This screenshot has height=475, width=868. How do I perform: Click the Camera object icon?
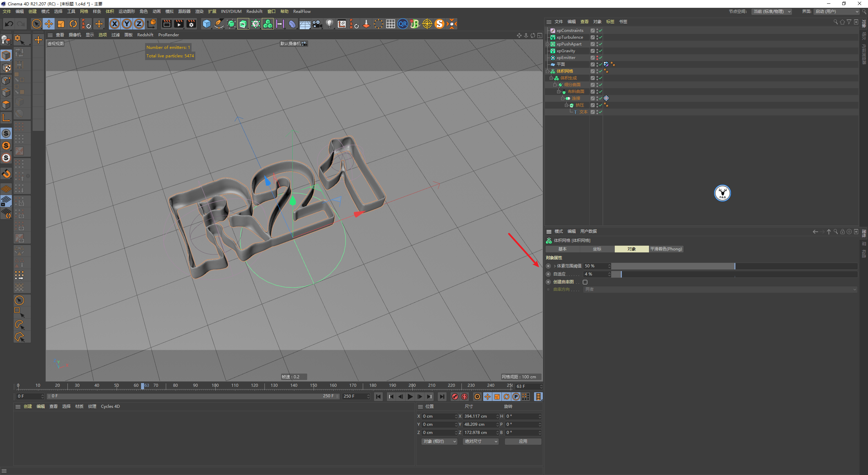point(317,24)
